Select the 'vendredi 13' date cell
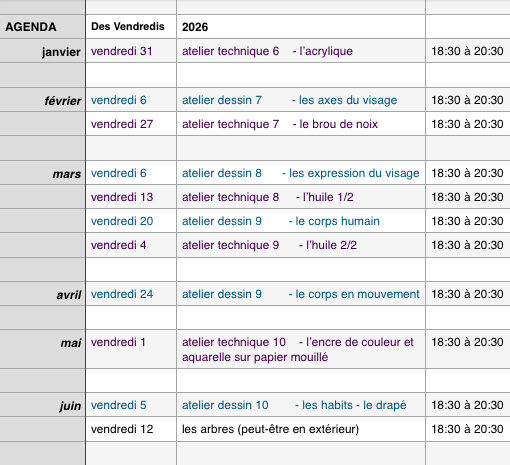Viewport: 510px width, 465px height. 131,197
